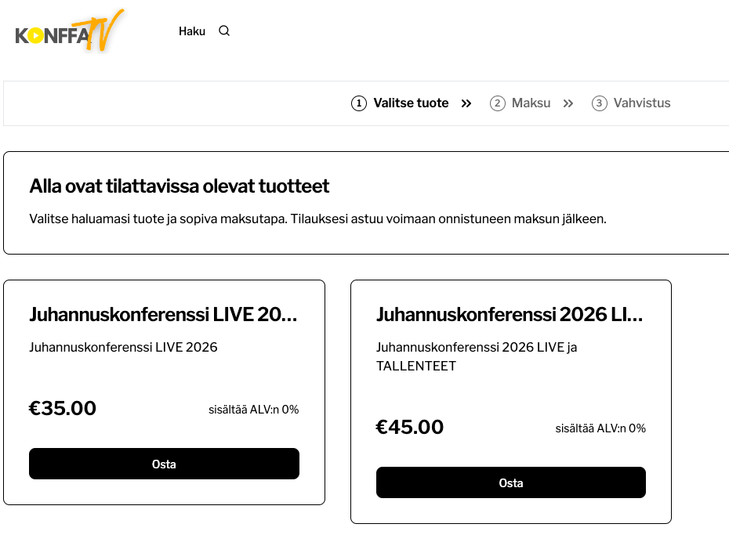The image size is (729, 560).
Task: Buy the €45.00 LIVE ja TALLENTEET product
Action: [x=511, y=482]
